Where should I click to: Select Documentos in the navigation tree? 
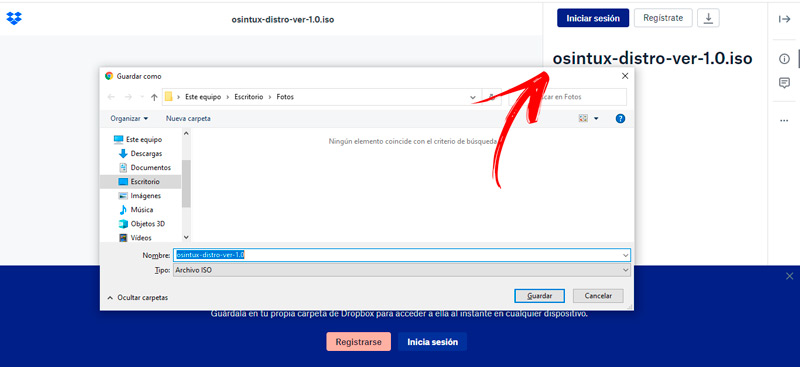(x=145, y=167)
